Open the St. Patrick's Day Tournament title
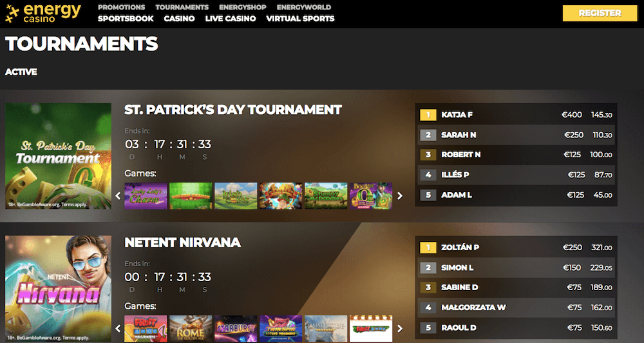The image size is (644, 343). (233, 110)
